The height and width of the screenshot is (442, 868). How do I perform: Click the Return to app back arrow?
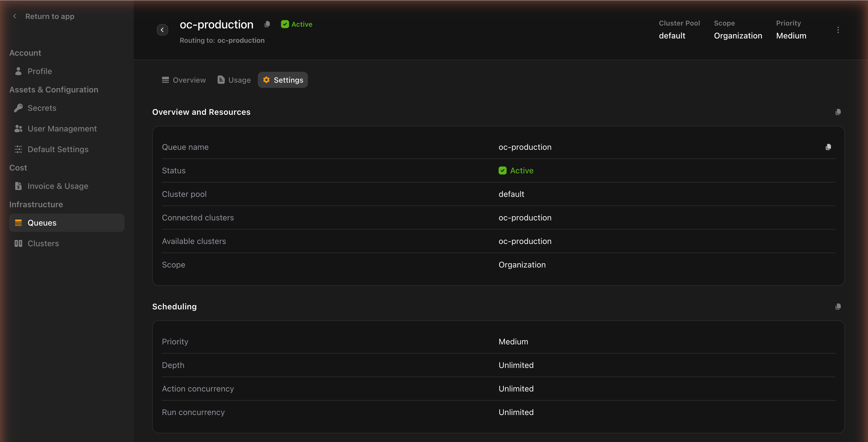click(14, 16)
